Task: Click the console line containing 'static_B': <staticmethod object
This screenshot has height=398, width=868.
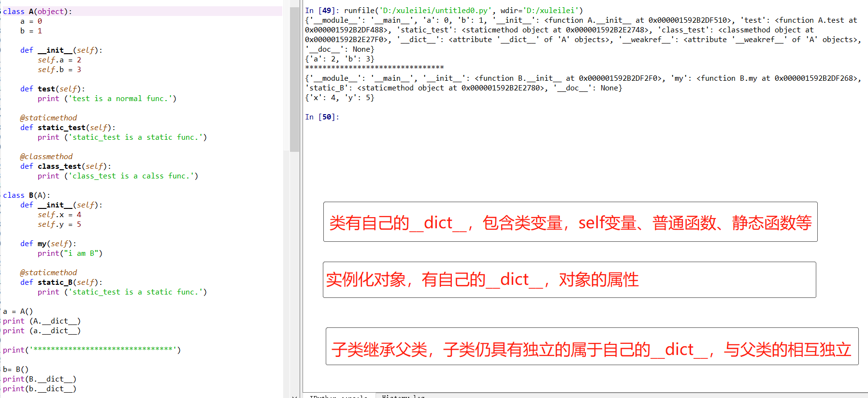Action: (x=463, y=88)
